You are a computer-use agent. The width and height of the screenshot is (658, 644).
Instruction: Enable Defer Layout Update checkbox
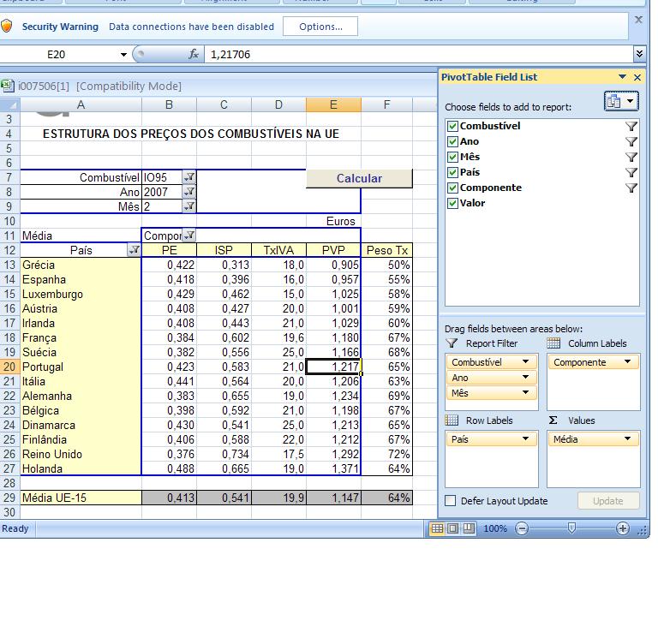click(x=451, y=501)
